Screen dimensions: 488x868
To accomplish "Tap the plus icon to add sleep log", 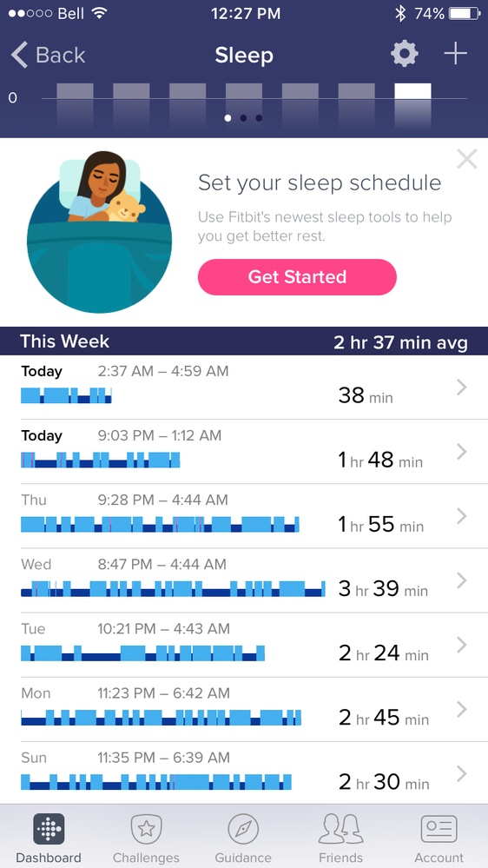I will (x=455, y=54).
